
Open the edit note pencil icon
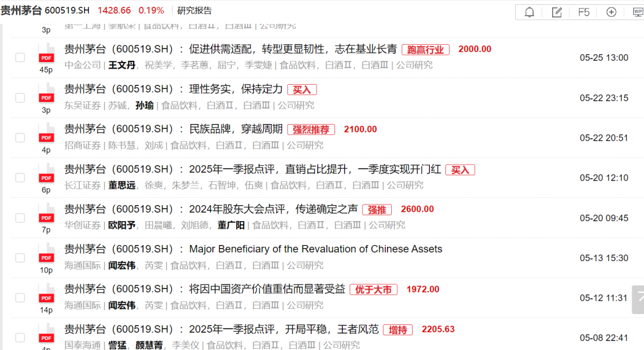[556, 12]
